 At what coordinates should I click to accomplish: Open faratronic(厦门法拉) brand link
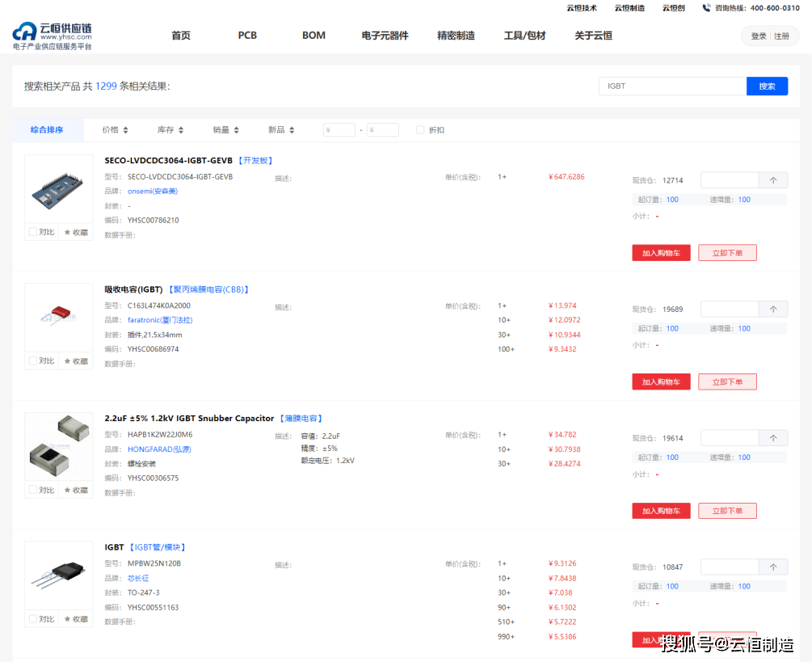pos(160,320)
